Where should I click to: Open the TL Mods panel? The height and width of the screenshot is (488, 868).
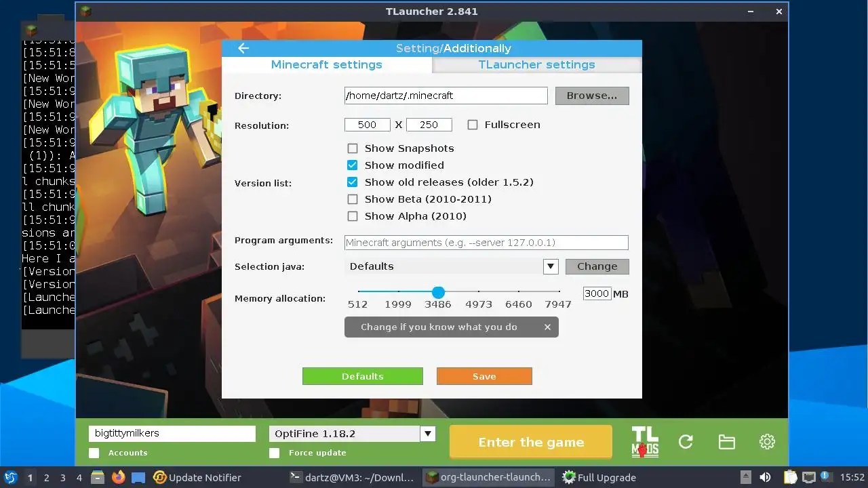[x=644, y=442]
